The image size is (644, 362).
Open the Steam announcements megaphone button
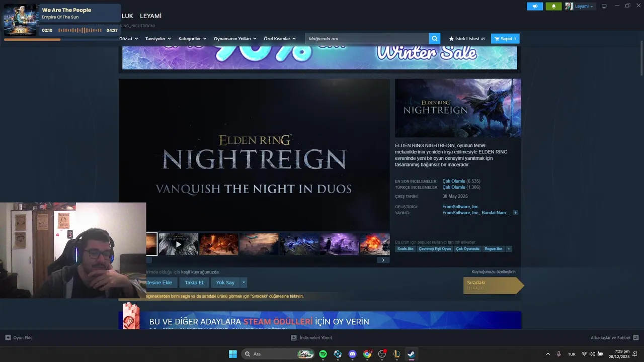[535, 6]
